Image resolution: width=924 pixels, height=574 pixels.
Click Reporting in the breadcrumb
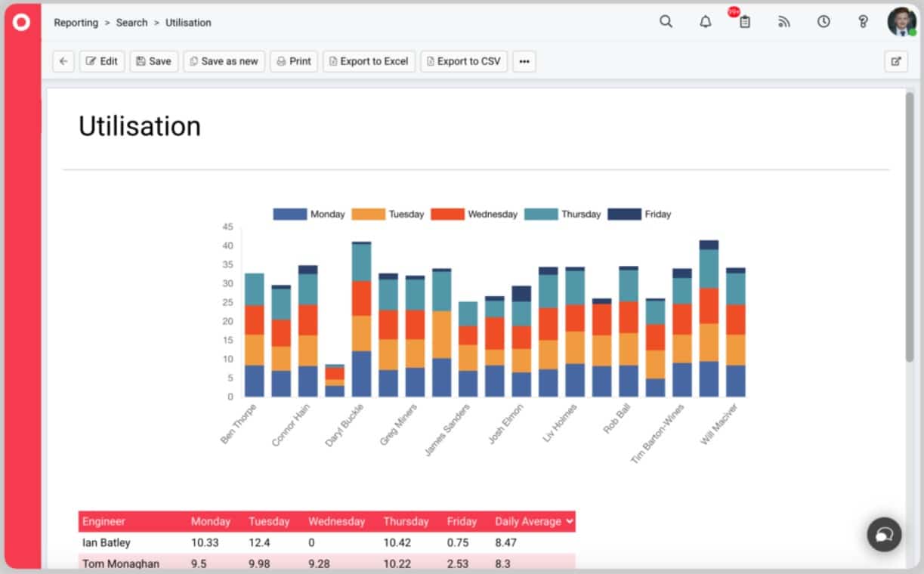pyautogui.click(x=76, y=23)
